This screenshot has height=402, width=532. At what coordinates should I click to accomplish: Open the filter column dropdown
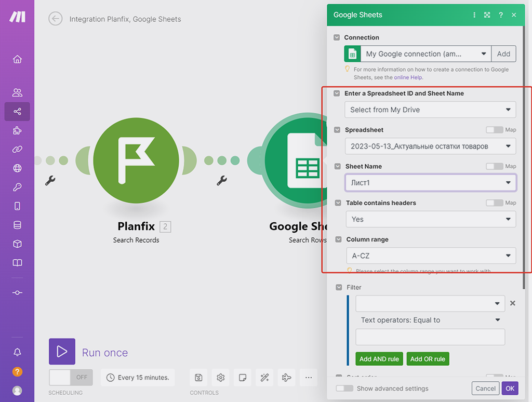pyautogui.click(x=430, y=303)
